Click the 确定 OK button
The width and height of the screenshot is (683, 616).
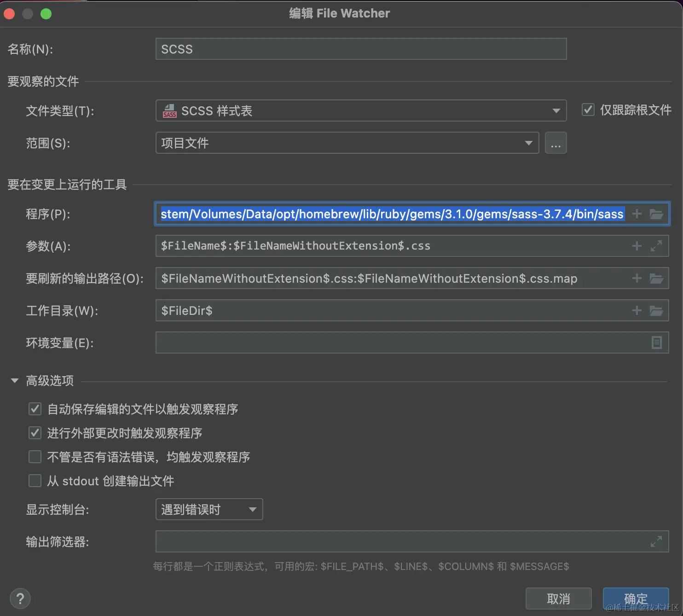(636, 599)
